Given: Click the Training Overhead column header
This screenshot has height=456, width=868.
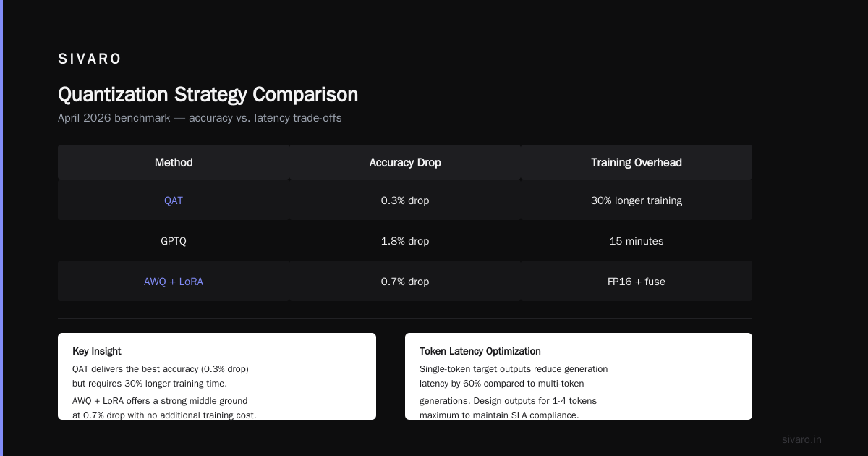Looking at the screenshot, I should pos(637,162).
